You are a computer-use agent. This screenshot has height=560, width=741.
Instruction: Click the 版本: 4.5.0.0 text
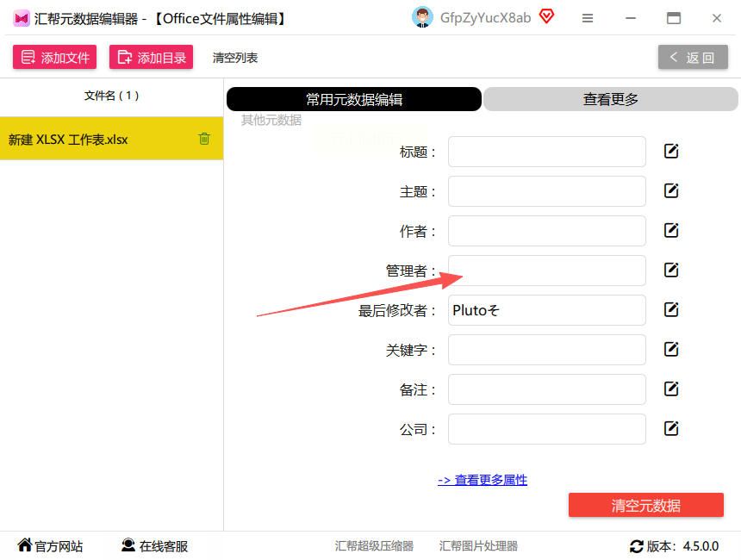[x=682, y=546]
